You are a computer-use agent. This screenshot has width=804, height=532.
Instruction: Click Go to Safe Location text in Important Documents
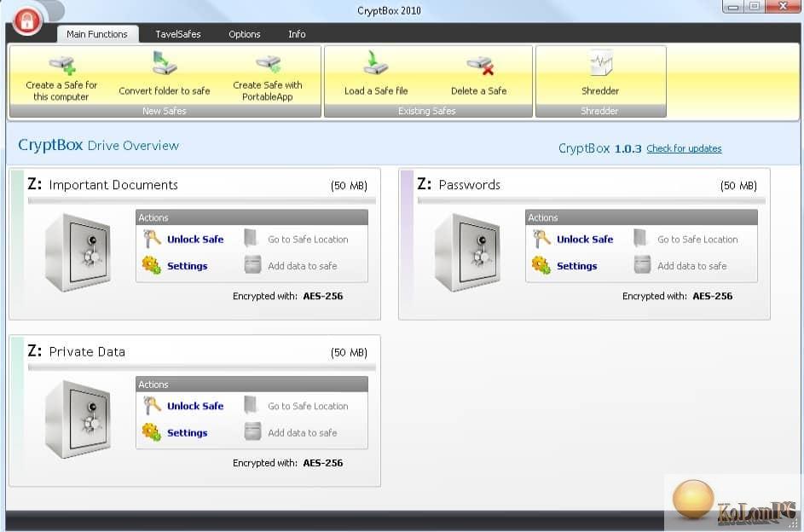coord(308,240)
